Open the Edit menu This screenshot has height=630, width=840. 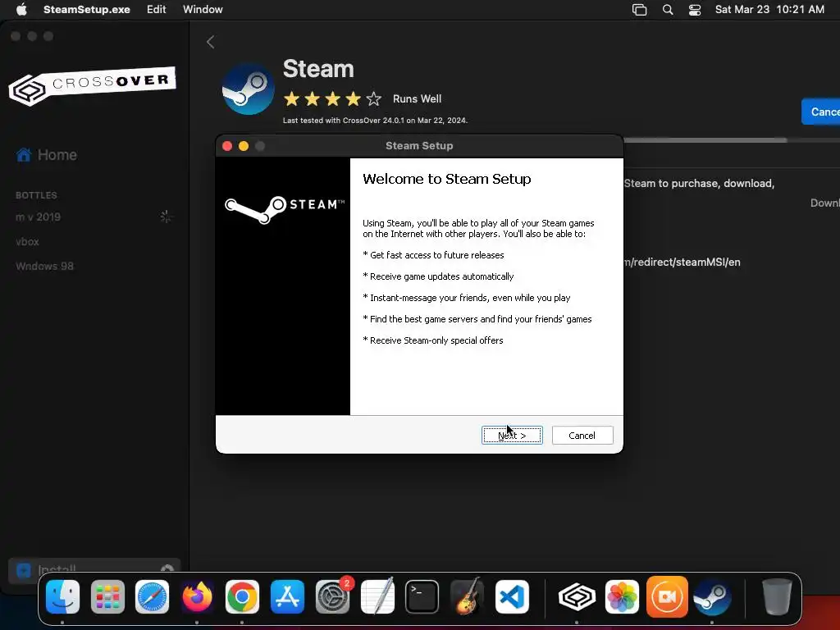click(x=157, y=9)
